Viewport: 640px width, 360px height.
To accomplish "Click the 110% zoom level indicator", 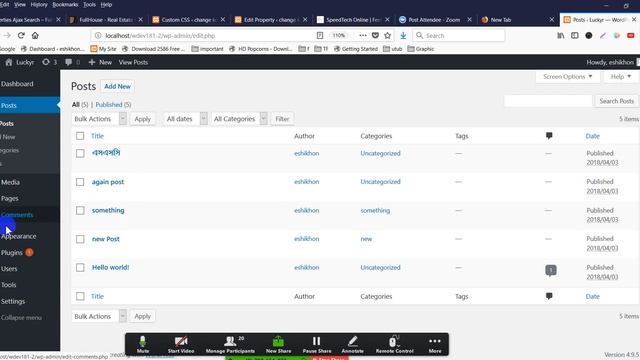I will pos(339,36).
